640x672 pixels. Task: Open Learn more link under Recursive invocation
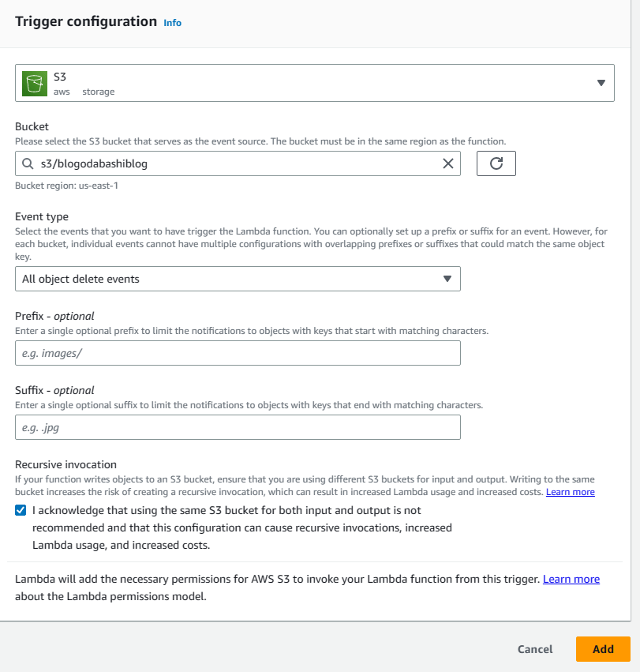[570, 492]
